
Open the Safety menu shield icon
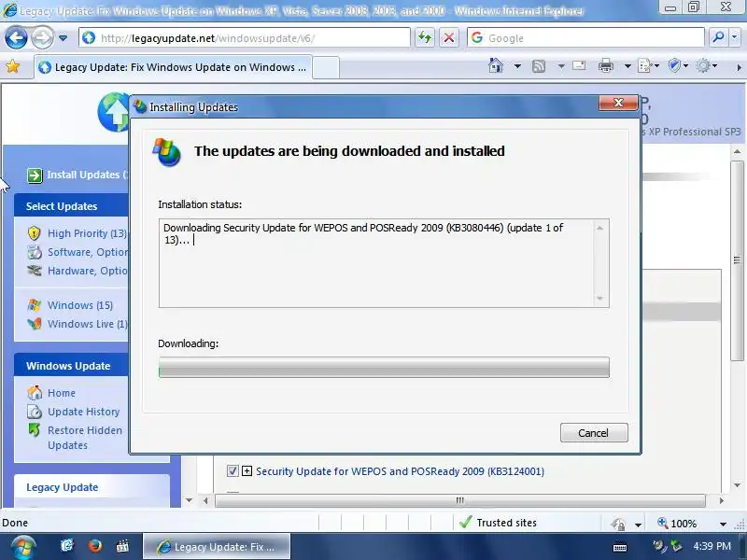pyautogui.click(x=678, y=65)
